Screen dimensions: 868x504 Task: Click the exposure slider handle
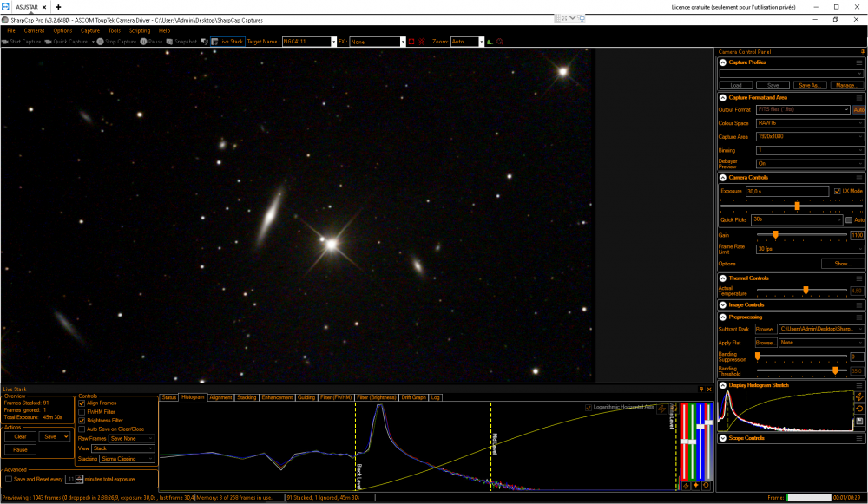(797, 206)
